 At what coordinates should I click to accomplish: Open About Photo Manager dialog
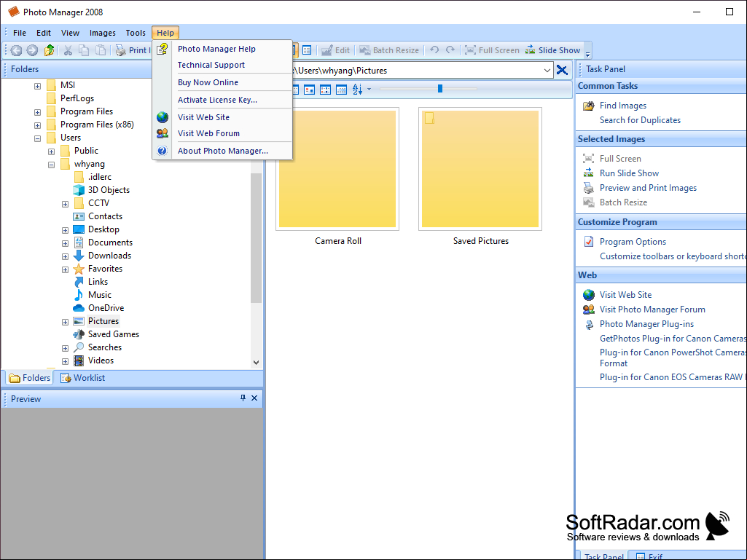point(222,151)
